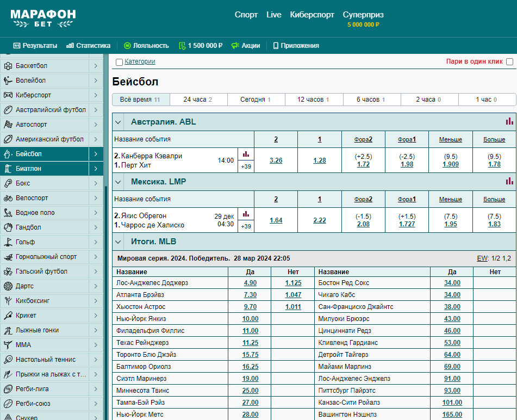Image resolution: width=517 pixels, height=420 pixels.
Task: Open the Киберспорт top menu
Action: 312,15
